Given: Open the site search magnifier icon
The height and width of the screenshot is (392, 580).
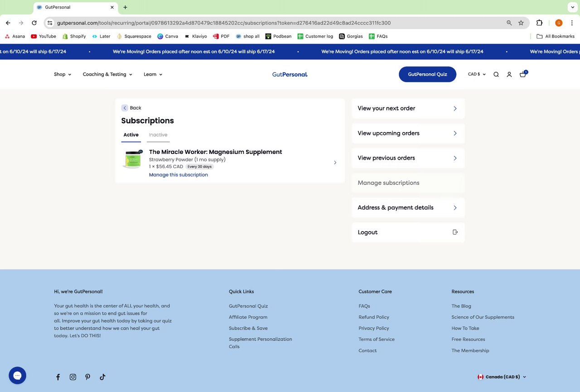Looking at the screenshot, I should pyautogui.click(x=496, y=75).
